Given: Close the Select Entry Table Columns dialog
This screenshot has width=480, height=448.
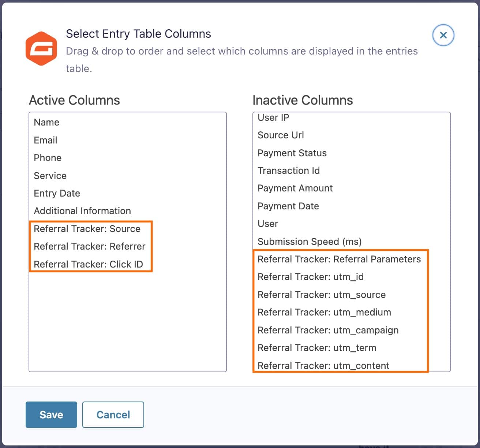Looking at the screenshot, I should pyautogui.click(x=443, y=35).
